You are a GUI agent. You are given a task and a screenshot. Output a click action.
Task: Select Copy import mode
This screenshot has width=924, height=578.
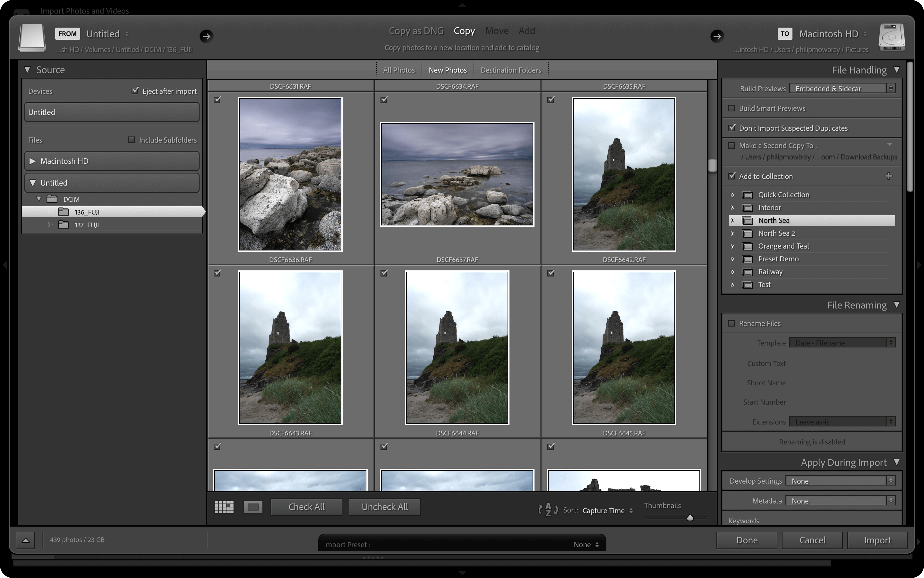coord(464,31)
